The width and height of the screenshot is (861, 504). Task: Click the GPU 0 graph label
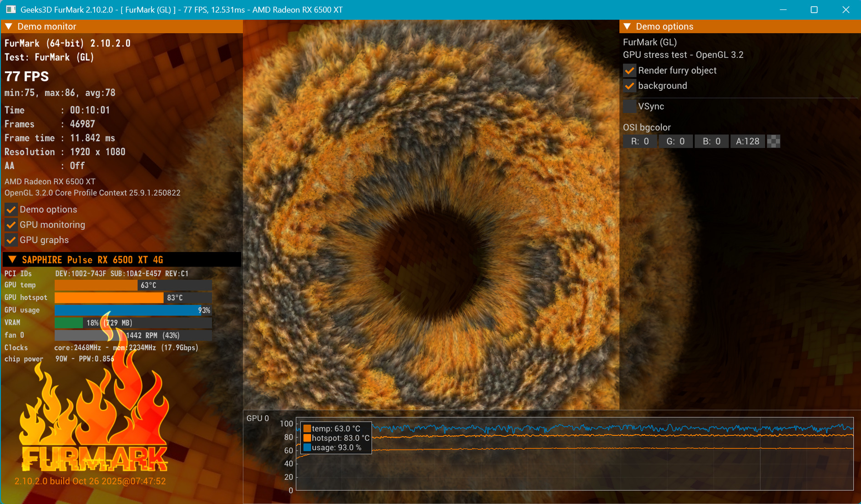[257, 418]
